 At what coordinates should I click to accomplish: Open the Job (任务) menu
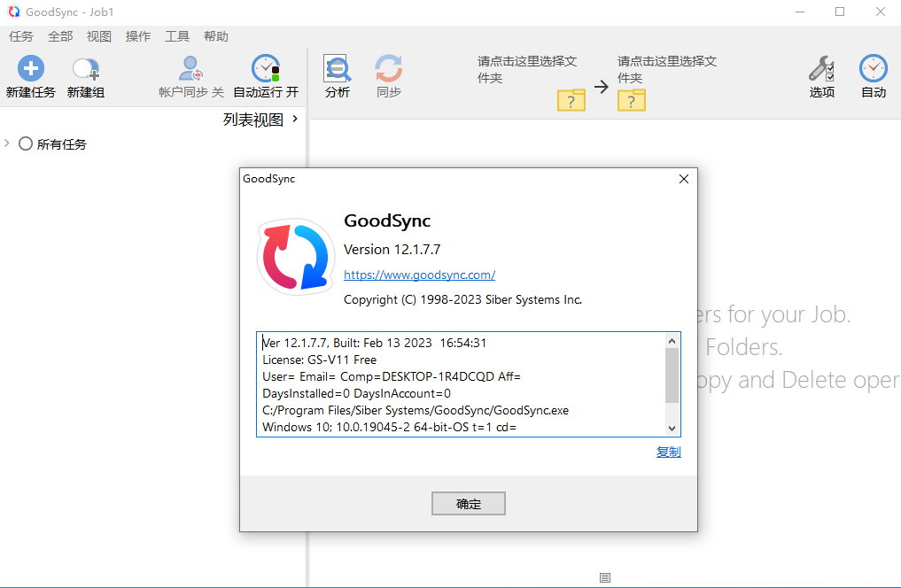[21, 36]
